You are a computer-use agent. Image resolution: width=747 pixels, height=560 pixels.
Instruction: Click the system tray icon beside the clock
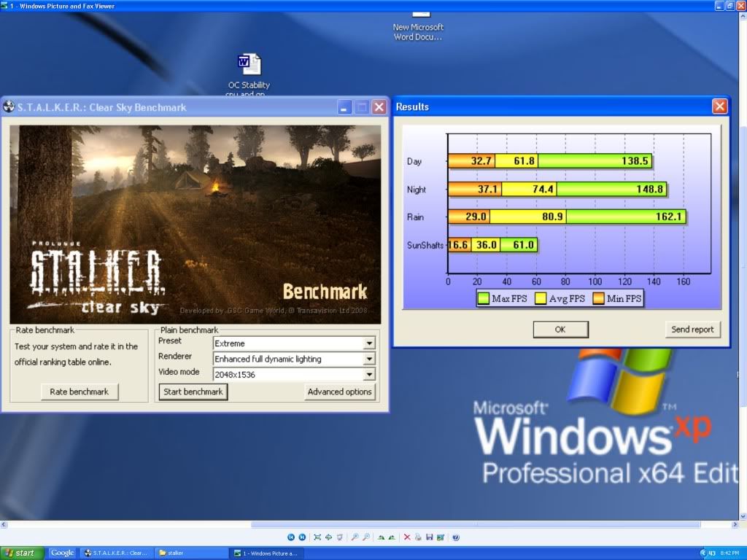(711, 553)
